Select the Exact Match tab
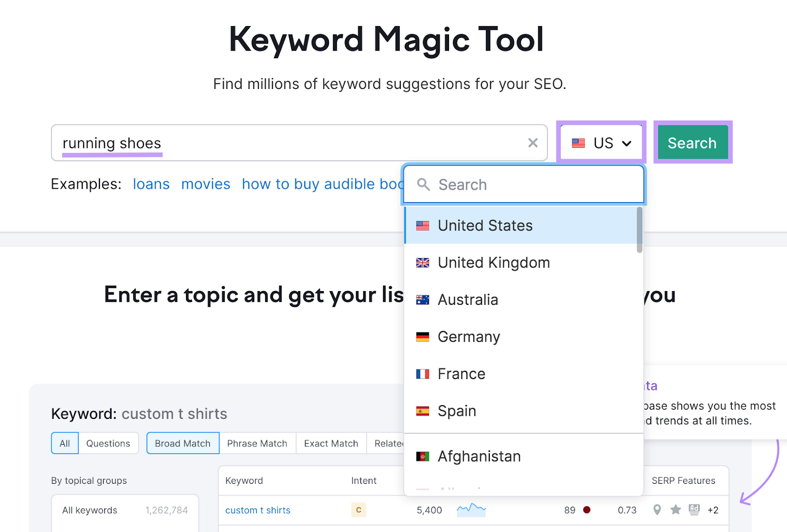Screen dimensions: 787x532 pos(331,443)
